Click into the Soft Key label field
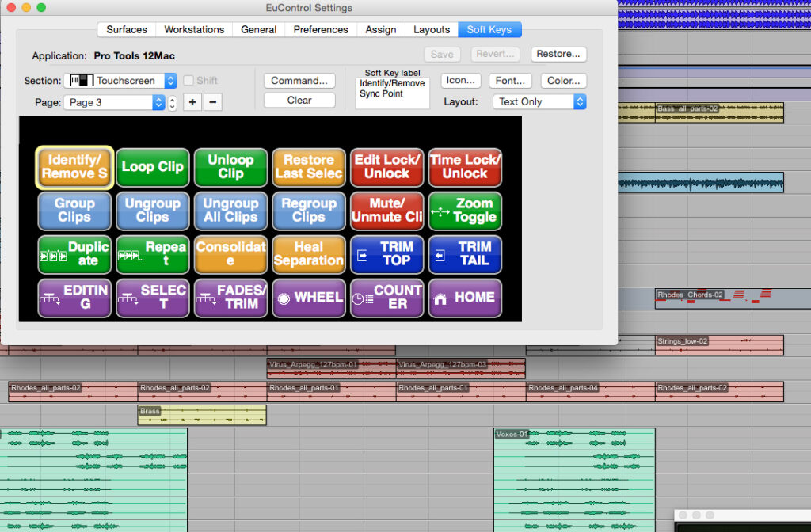The width and height of the screenshot is (811, 532). click(x=393, y=93)
